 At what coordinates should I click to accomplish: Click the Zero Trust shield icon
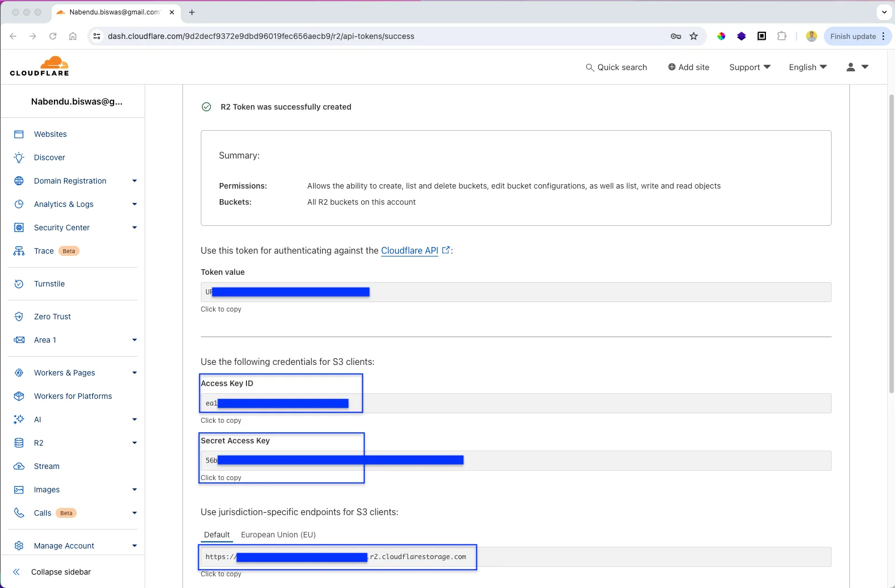pyautogui.click(x=19, y=317)
